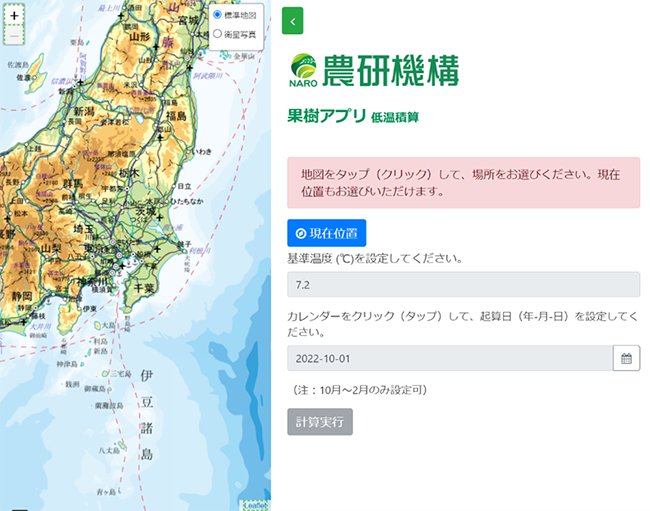
Task: Click 神津島 label on the map
Action: (67, 364)
